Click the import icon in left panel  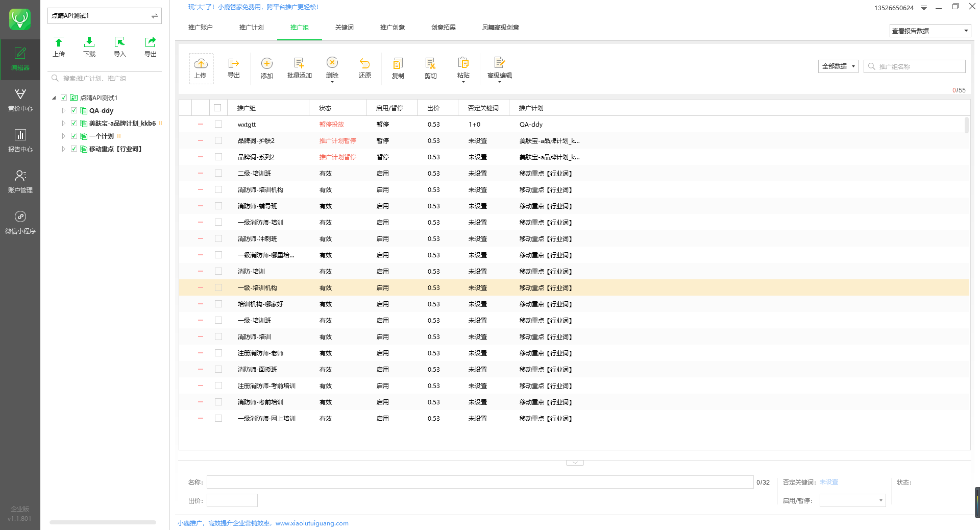pos(120,42)
